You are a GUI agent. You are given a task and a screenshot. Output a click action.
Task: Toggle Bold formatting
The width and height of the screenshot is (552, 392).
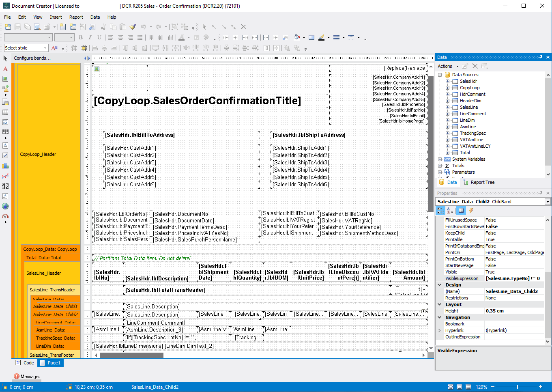point(81,37)
